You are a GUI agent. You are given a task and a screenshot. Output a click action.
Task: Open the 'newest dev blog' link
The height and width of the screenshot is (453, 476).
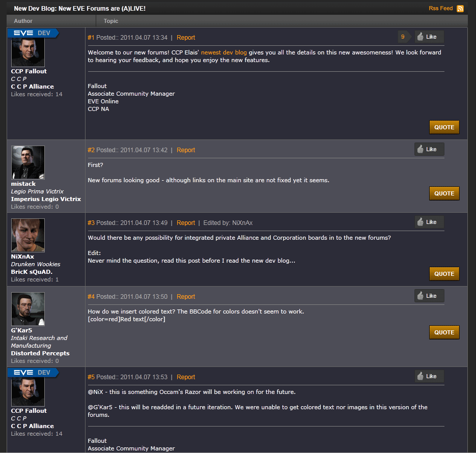pos(223,52)
